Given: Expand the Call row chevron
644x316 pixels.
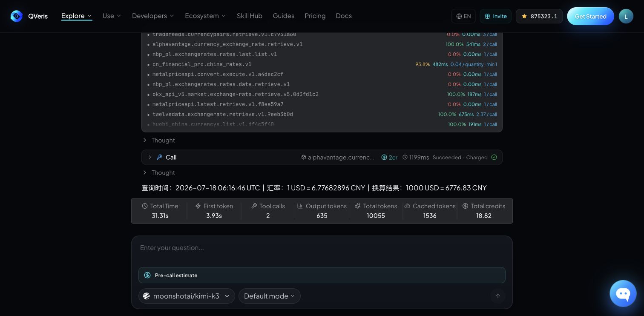Looking at the screenshot, I should pos(149,157).
